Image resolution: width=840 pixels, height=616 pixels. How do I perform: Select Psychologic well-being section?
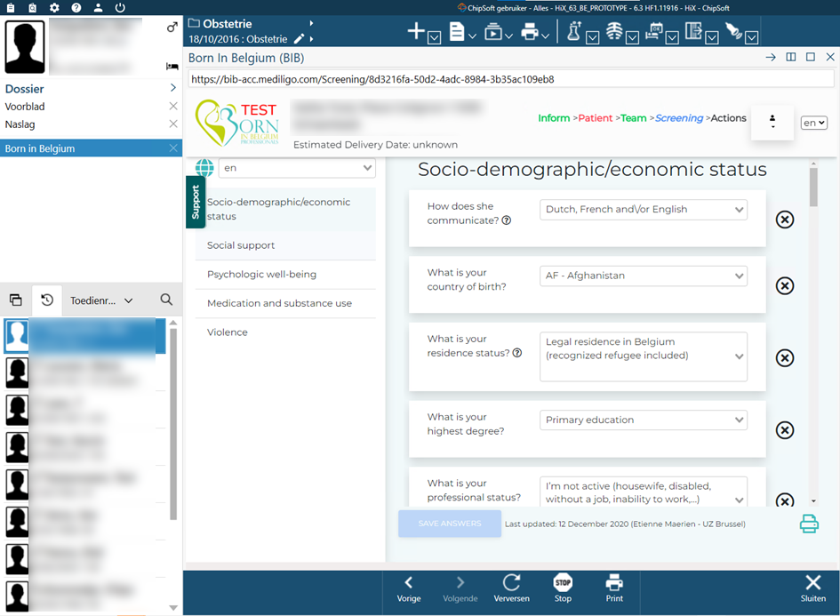click(285, 275)
